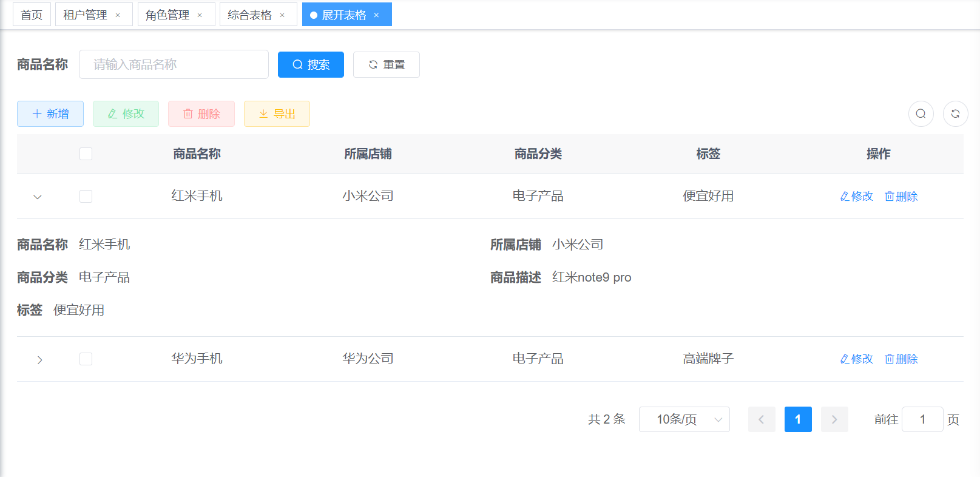Click the 导出 export button

(277, 113)
